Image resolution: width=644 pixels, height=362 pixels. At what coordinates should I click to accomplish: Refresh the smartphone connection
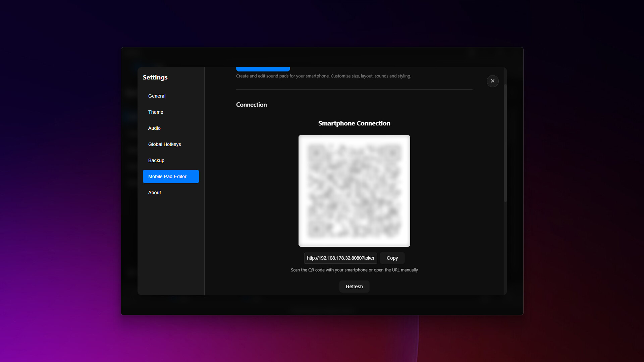point(354,287)
